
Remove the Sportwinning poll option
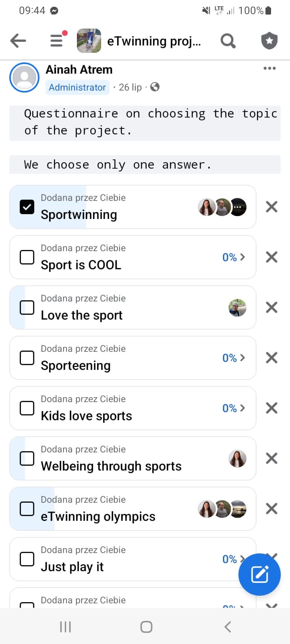(x=272, y=207)
